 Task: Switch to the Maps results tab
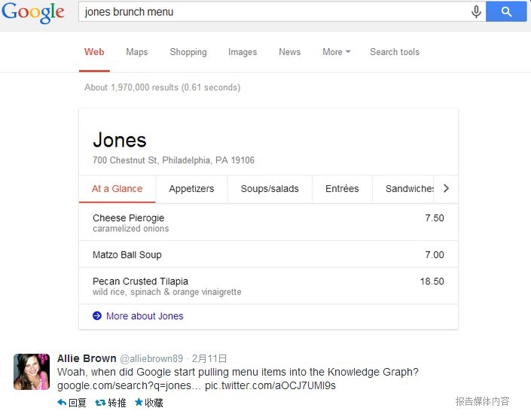[x=137, y=52]
